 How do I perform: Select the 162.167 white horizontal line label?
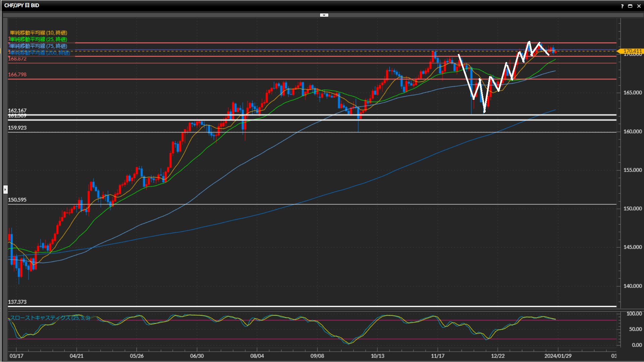click(17, 111)
